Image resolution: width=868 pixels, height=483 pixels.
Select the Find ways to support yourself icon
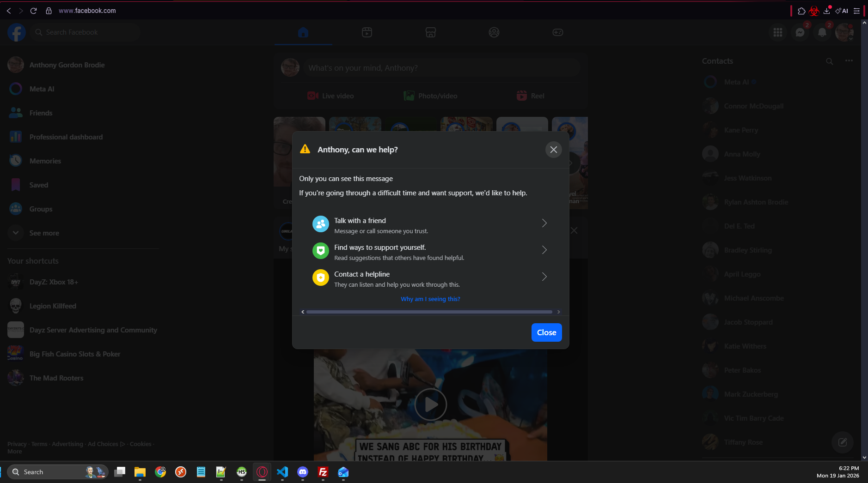[320, 251]
